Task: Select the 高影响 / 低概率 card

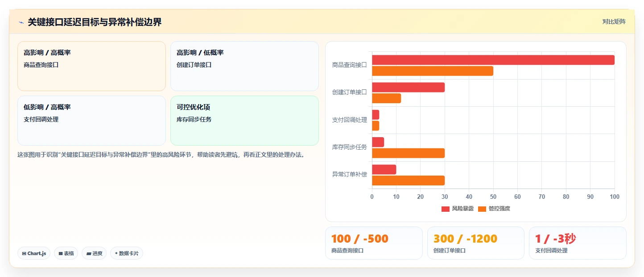Action: pos(244,66)
